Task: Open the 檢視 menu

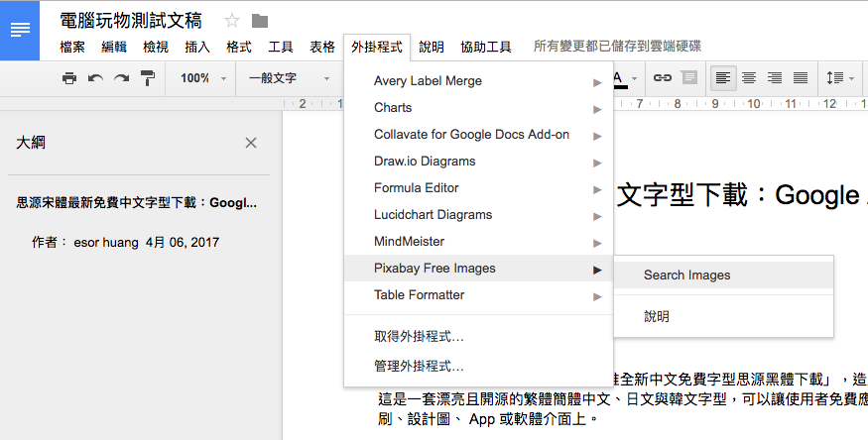Action: click(156, 47)
